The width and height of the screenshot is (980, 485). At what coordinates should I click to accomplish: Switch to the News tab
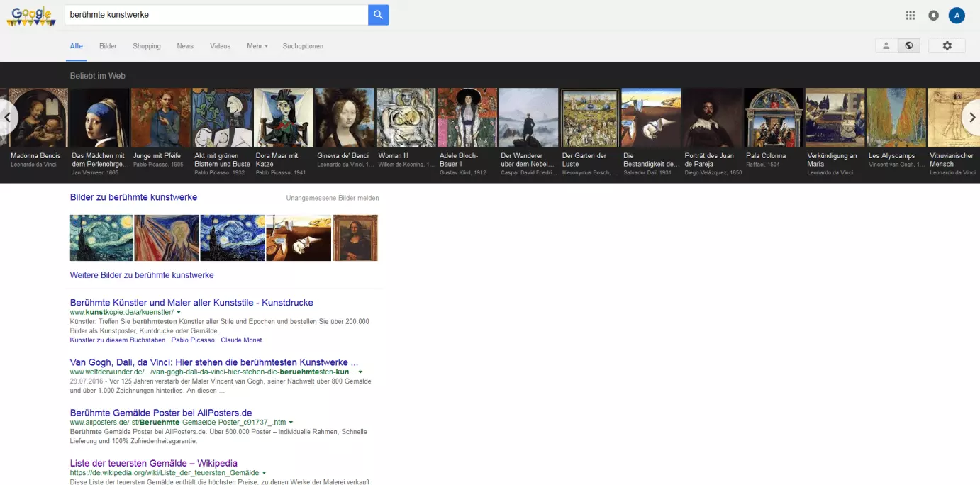185,46
